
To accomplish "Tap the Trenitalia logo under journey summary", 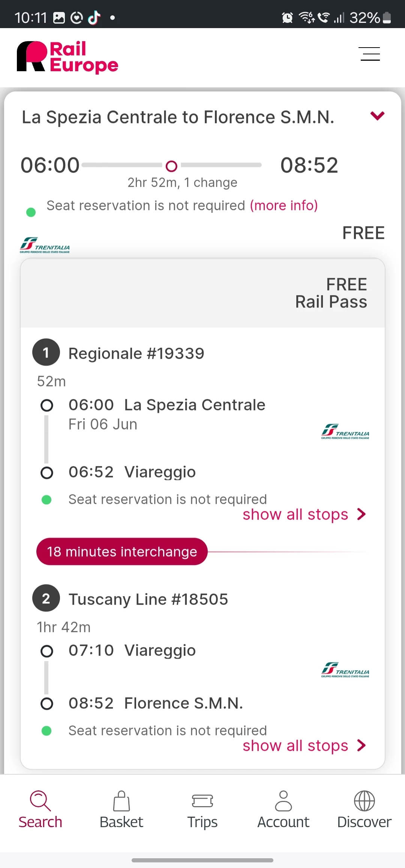I will point(45,245).
